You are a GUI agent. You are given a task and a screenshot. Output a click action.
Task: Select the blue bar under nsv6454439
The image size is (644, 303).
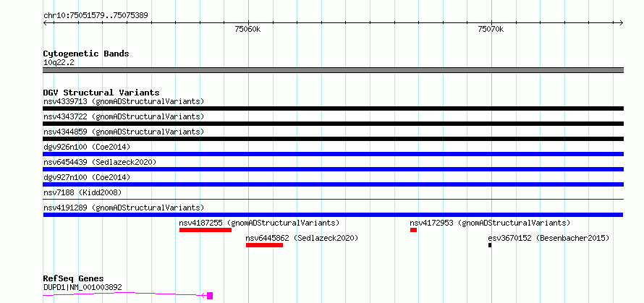pos(333,169)
